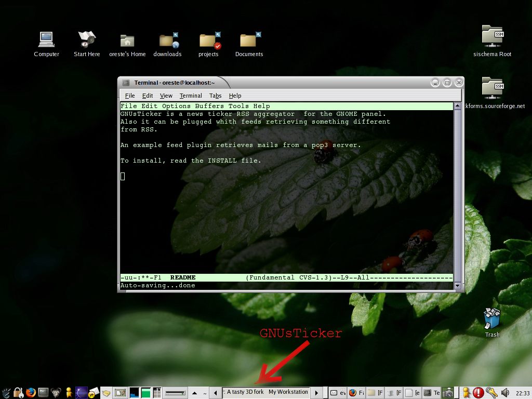Click the lock and key panel icon
This screenshot has width=532, height=399.
click(18, 392)
